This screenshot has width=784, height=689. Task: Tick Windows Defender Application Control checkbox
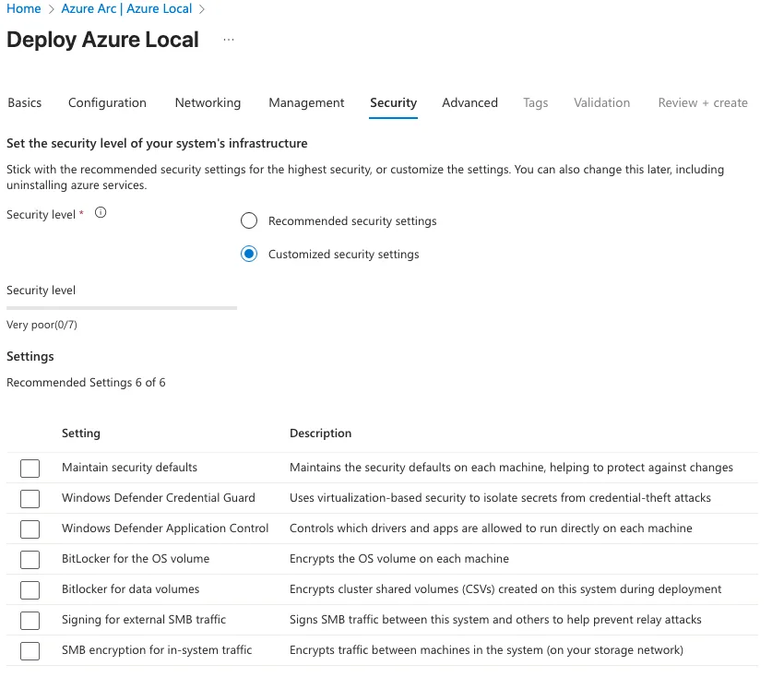coord(30,529)
